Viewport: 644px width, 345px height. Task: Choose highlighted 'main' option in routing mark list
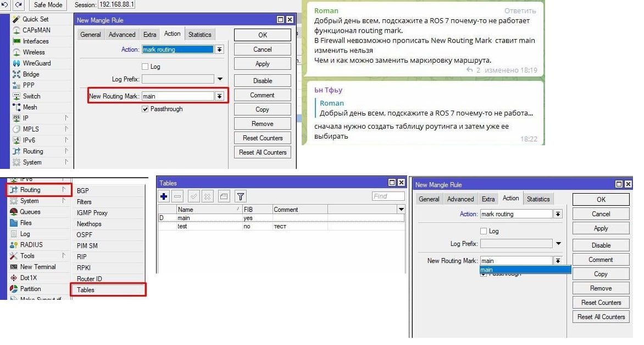(x=525, y=270)
